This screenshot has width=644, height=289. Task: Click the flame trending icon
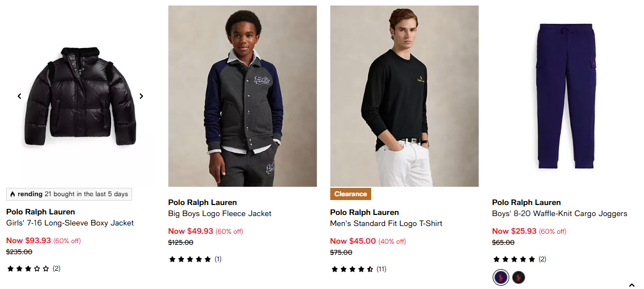[x=12, y=195]
